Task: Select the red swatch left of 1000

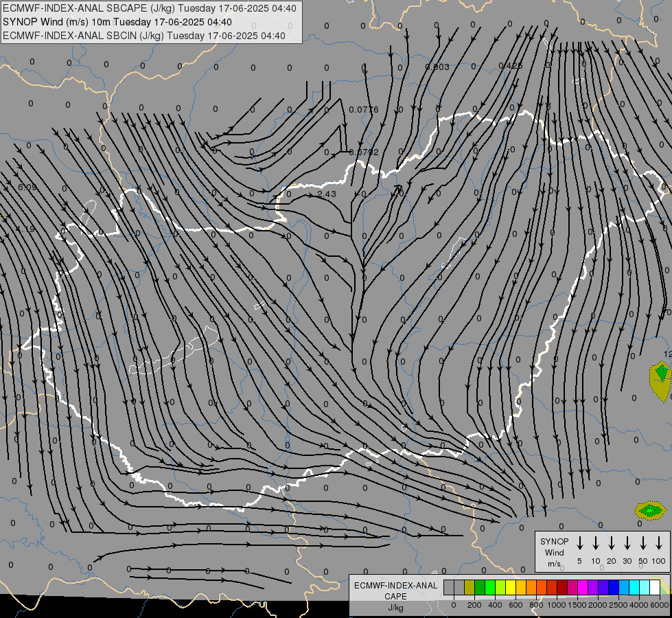Action: click(552, 587)
